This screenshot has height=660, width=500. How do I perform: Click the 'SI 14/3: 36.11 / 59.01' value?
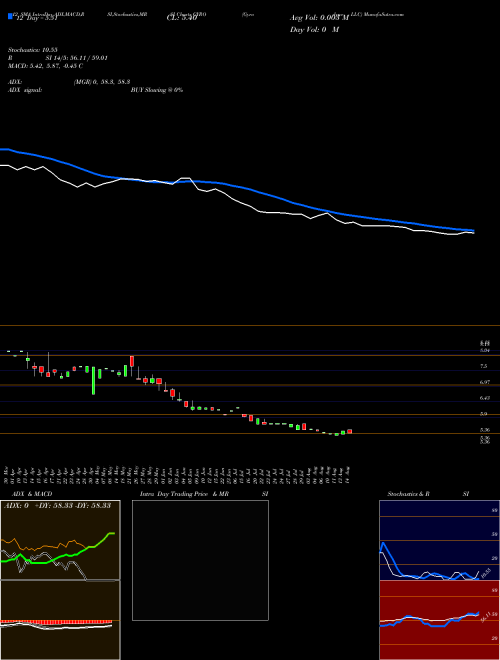(75, 58)
